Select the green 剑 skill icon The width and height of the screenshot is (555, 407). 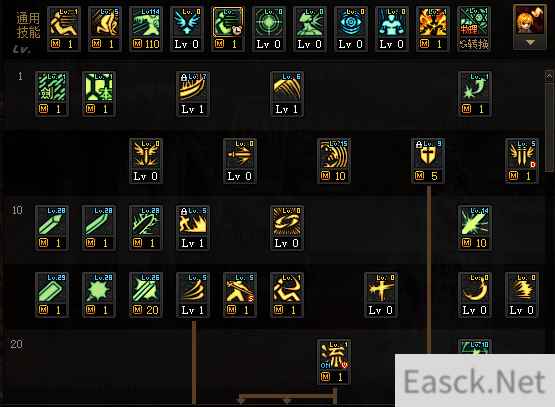(x=52, y=94)
